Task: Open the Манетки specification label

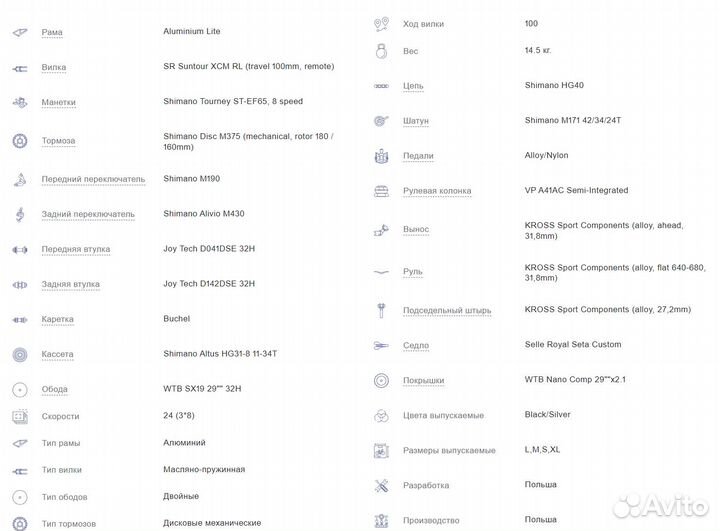Action: coord(58,103)
